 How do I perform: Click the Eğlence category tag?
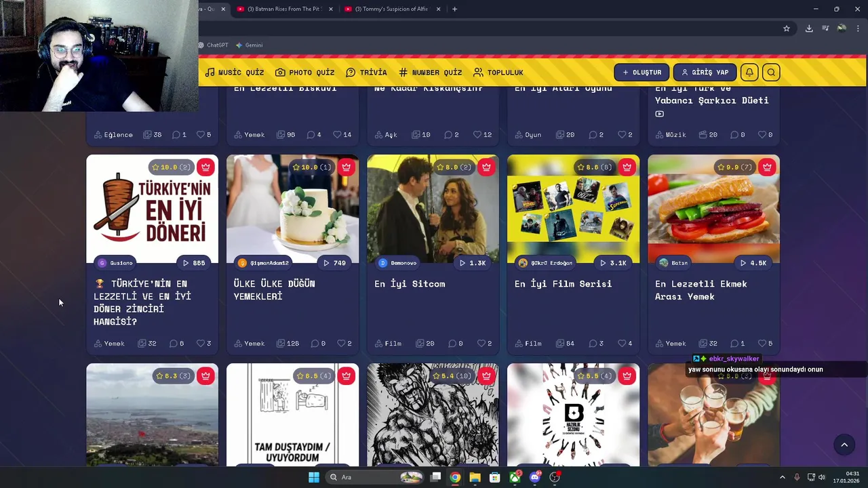tap(113, 135)
